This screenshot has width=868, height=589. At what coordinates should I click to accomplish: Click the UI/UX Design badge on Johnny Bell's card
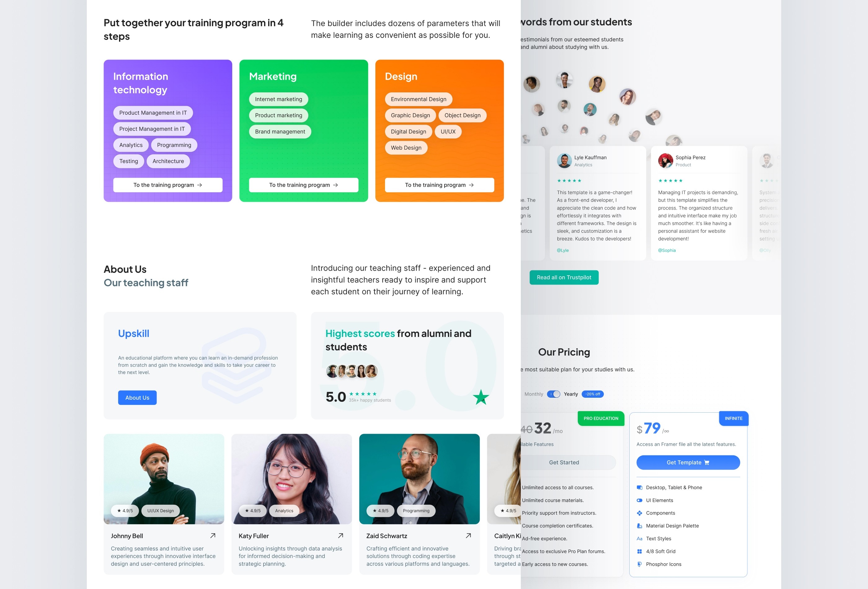click(160, 511)
